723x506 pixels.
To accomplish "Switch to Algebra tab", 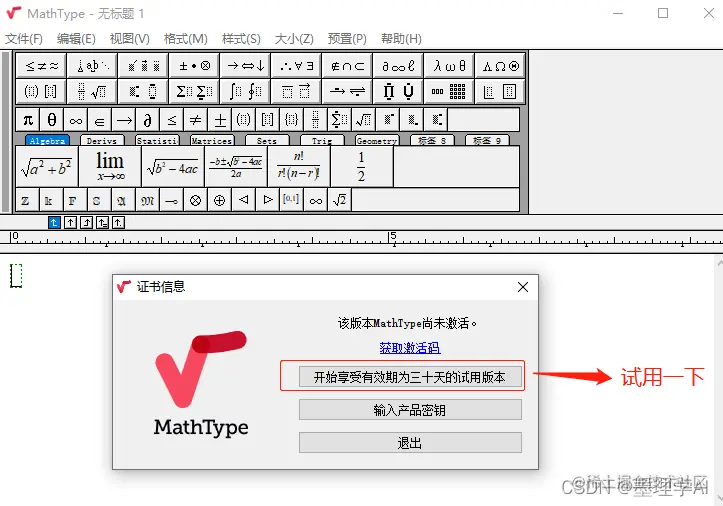I will 47,140.
